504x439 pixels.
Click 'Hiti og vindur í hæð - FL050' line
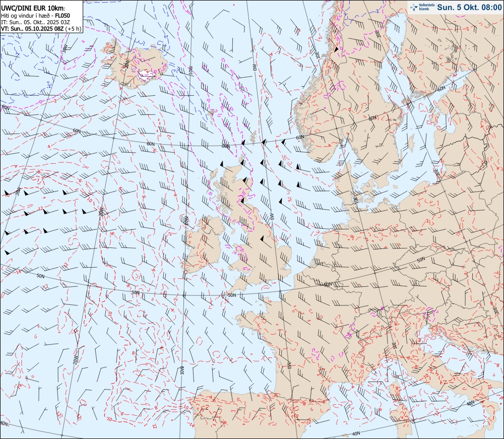click(35, 16)
